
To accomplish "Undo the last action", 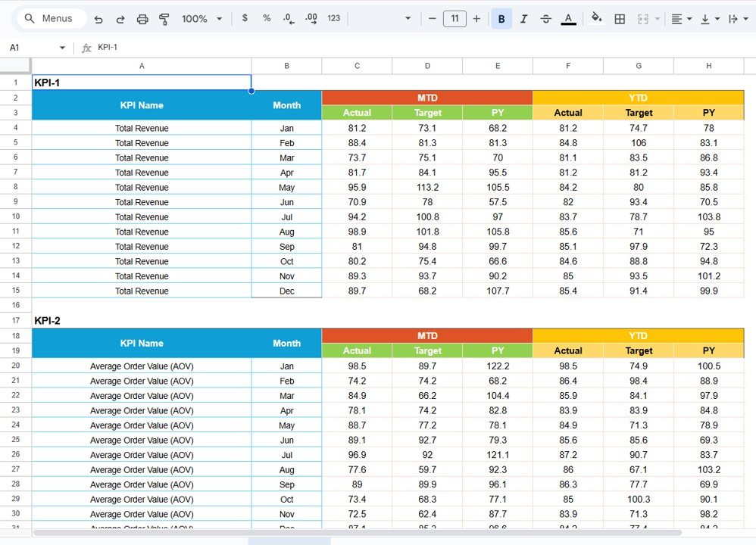I will (x=98, y=19).
